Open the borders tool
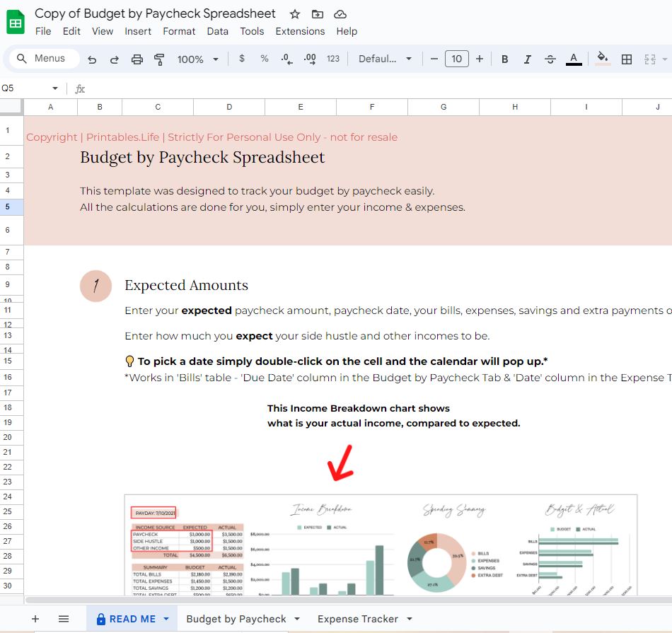 click(x=627, y=59)
